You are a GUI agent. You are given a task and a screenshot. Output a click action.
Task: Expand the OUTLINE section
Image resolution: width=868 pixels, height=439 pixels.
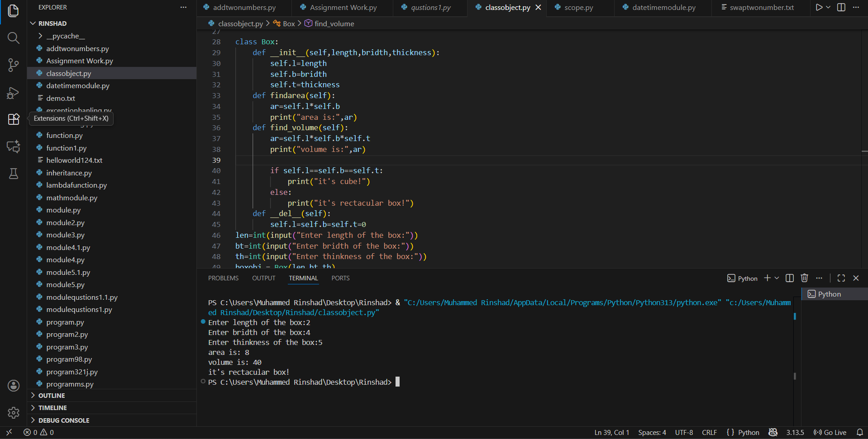pyautogui.click(x=51, y=395)
